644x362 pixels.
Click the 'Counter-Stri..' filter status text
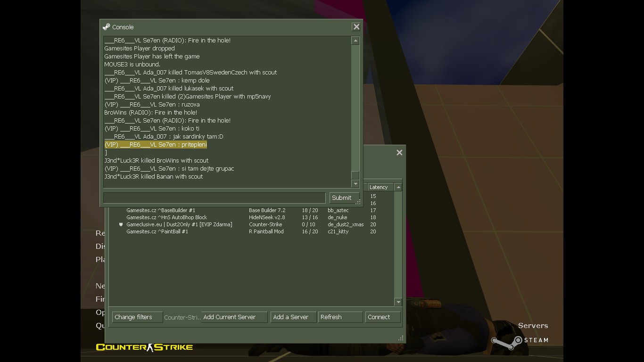pos(182,317)
